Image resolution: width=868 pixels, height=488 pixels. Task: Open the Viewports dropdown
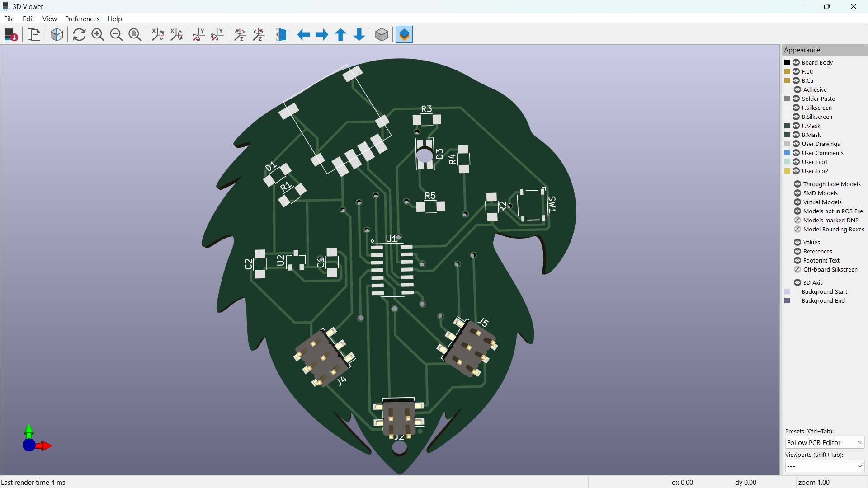(x=825, y=466)
